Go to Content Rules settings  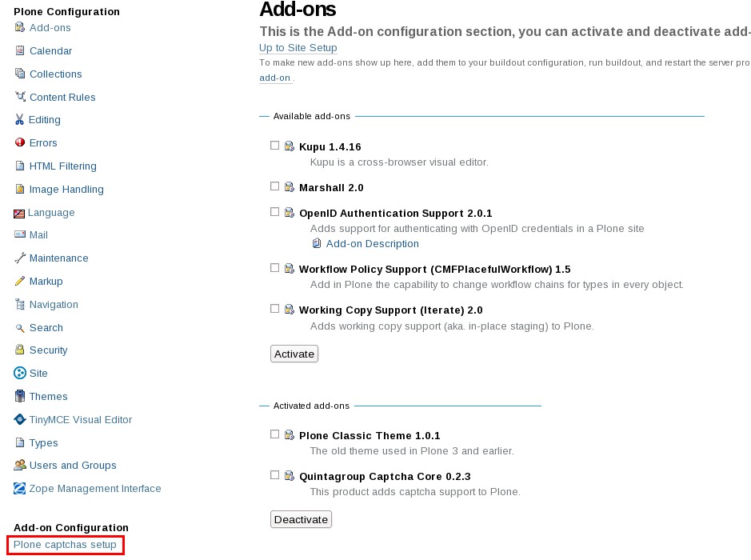click(x=62, y=98)
